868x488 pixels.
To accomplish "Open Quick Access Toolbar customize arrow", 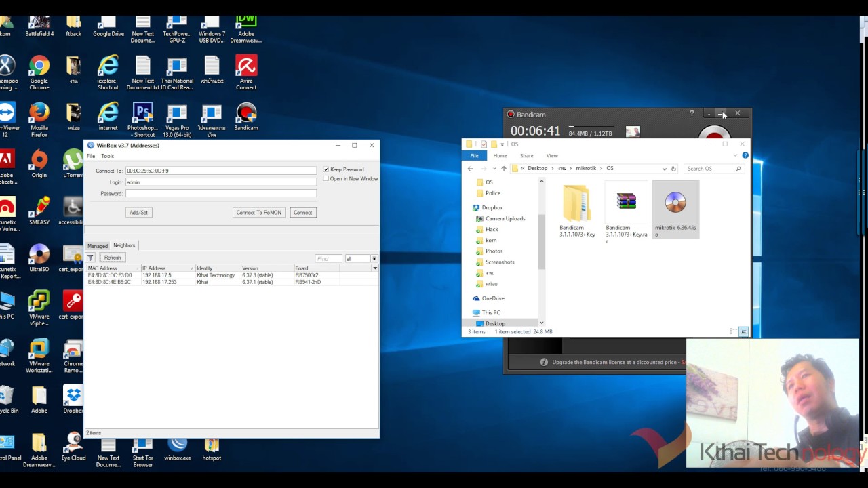I will (502, 144).
